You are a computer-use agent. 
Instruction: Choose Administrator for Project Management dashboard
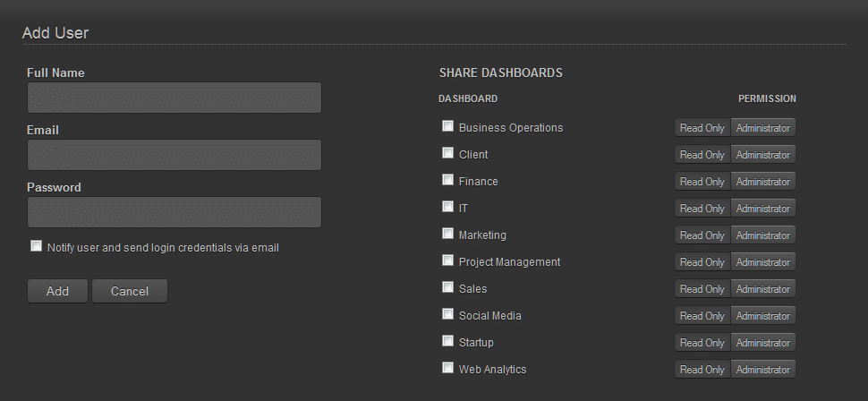click(x=762, y=262)
